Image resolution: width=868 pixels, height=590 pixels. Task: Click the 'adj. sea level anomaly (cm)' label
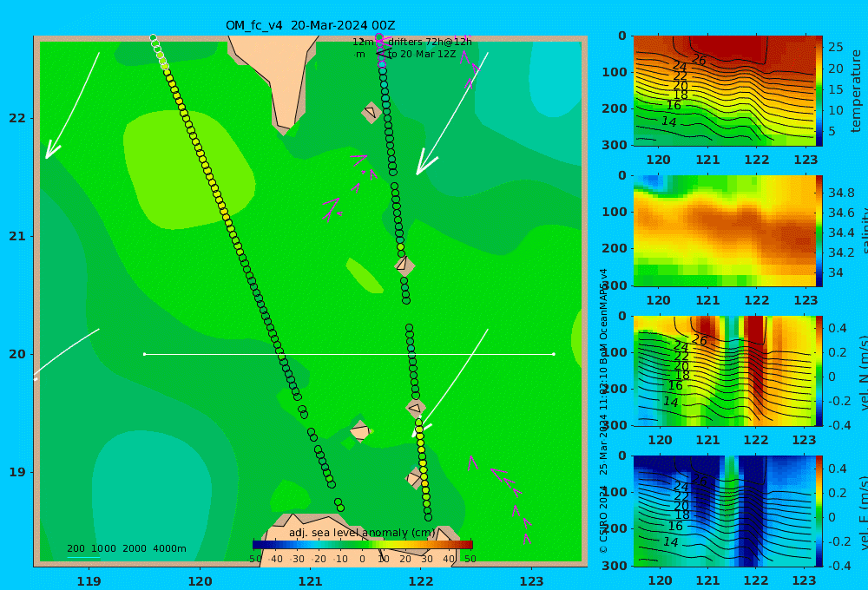pos(362,533)
